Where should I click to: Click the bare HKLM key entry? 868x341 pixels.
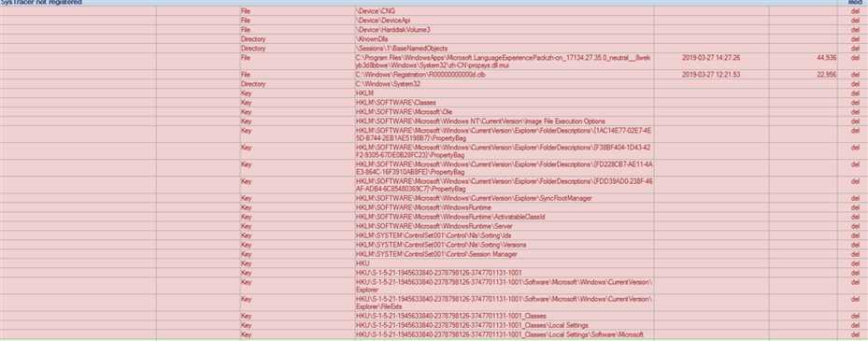click(365, 93)
